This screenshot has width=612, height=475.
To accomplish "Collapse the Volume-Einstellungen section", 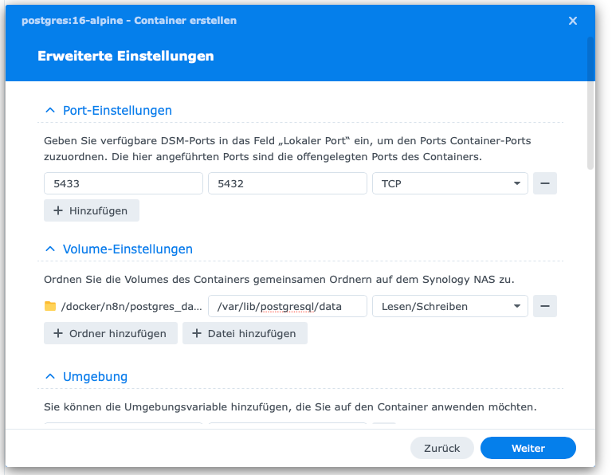I will [x=50, y=249].
